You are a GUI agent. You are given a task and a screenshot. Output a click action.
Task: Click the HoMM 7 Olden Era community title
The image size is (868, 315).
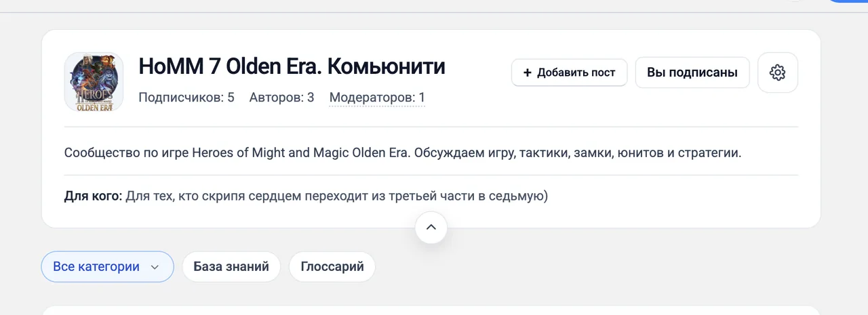[292, 66]
